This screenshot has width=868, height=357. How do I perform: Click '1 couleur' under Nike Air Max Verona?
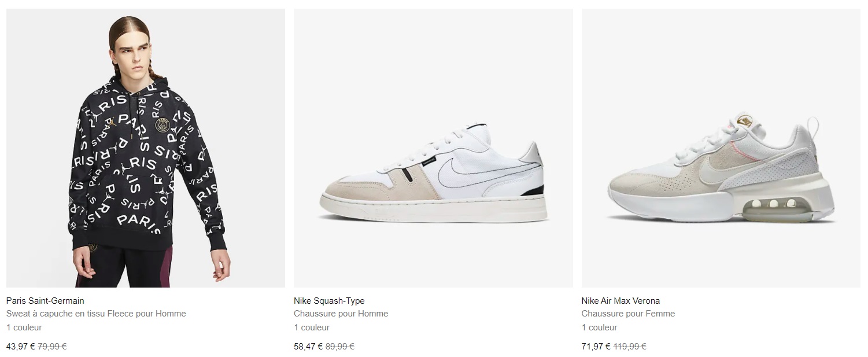[x=600, y=327]
